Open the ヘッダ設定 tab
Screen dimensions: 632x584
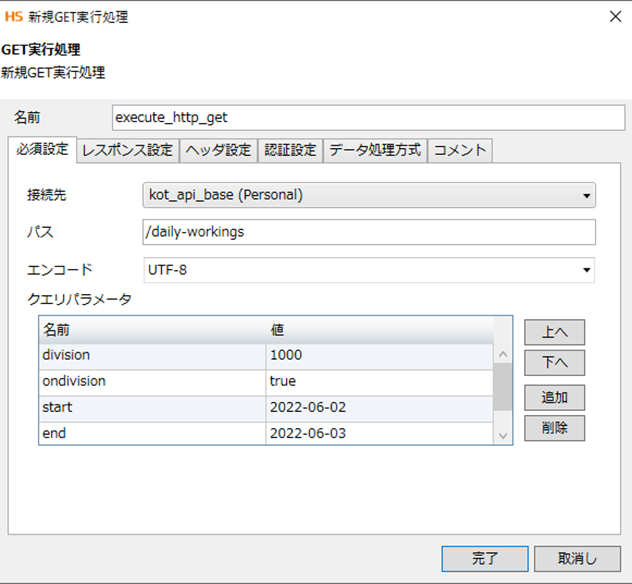tap(217, 151)
